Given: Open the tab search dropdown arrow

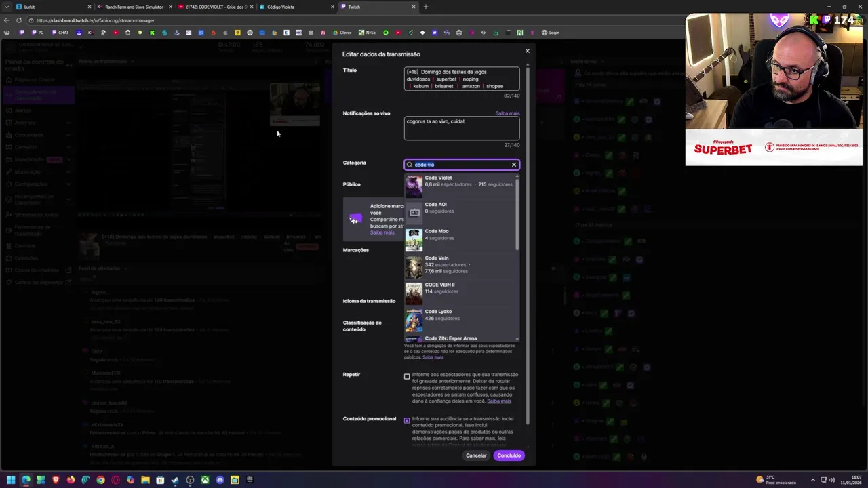Looking at the screenshot, I should tap(7, 7).
